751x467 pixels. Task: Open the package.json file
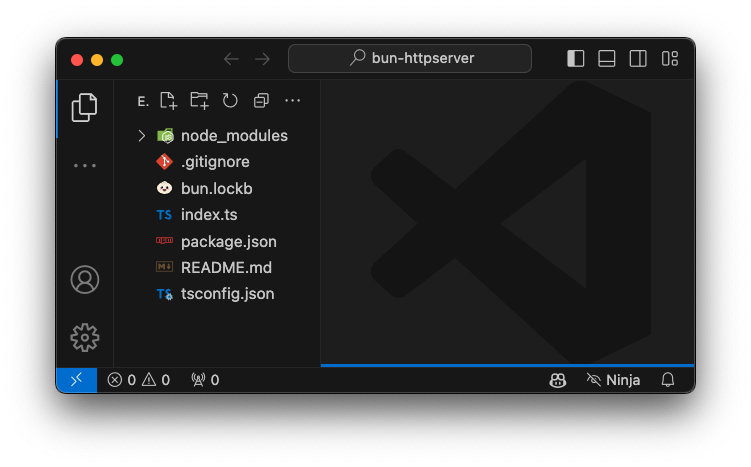[228, 241]
